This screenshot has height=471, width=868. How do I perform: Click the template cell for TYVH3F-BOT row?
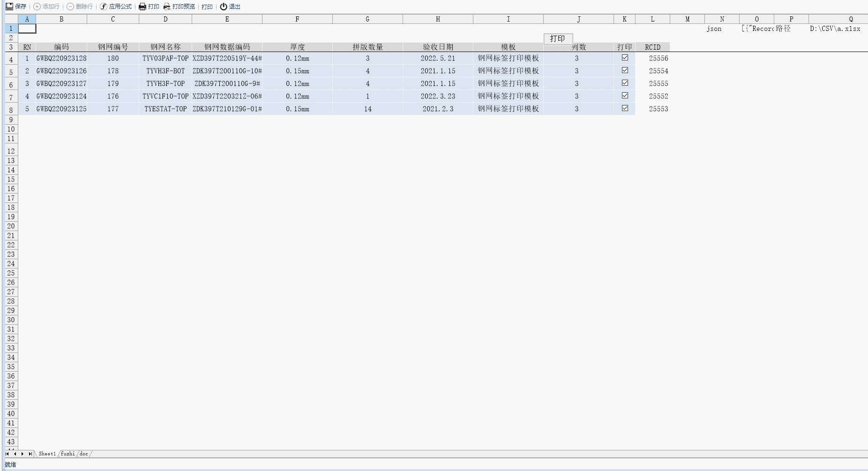click(508, 71)
